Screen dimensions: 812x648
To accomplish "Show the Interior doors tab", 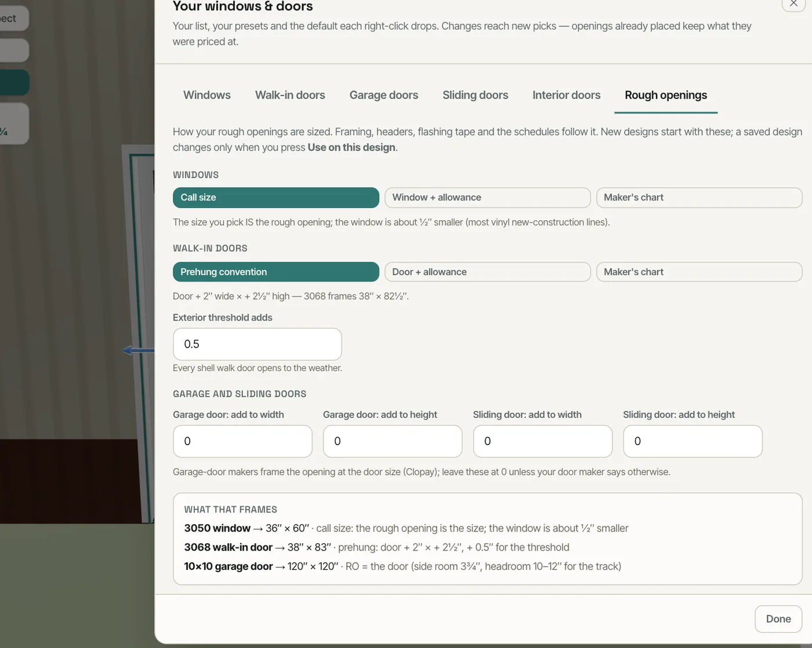I will [x=566, y=95].
